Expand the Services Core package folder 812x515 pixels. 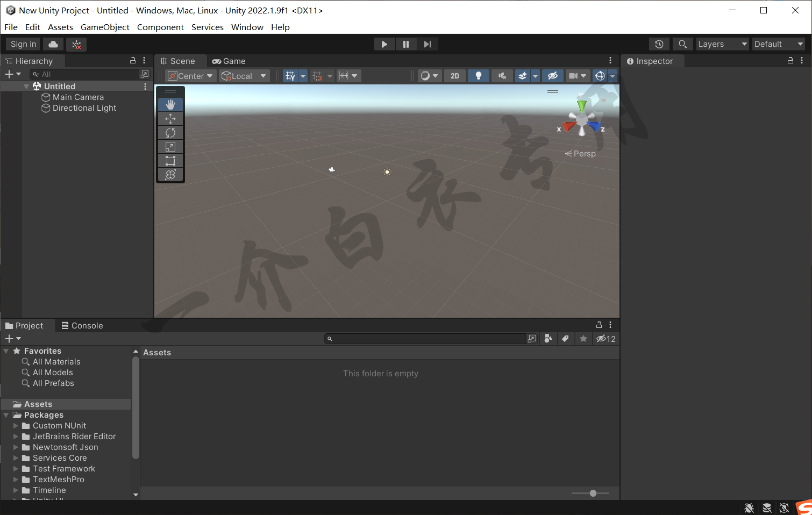click(16, 458)
